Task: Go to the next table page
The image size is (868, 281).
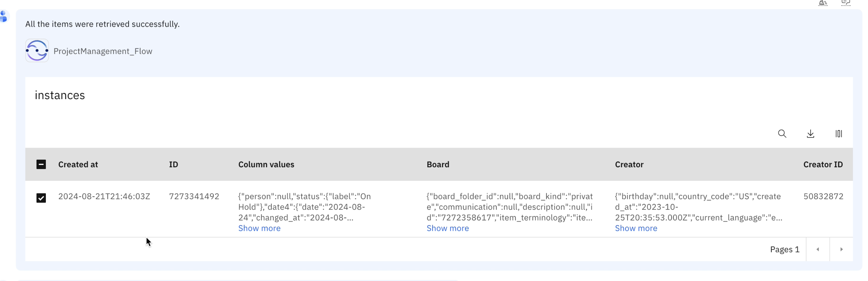Action: click(x=841, y=249)
